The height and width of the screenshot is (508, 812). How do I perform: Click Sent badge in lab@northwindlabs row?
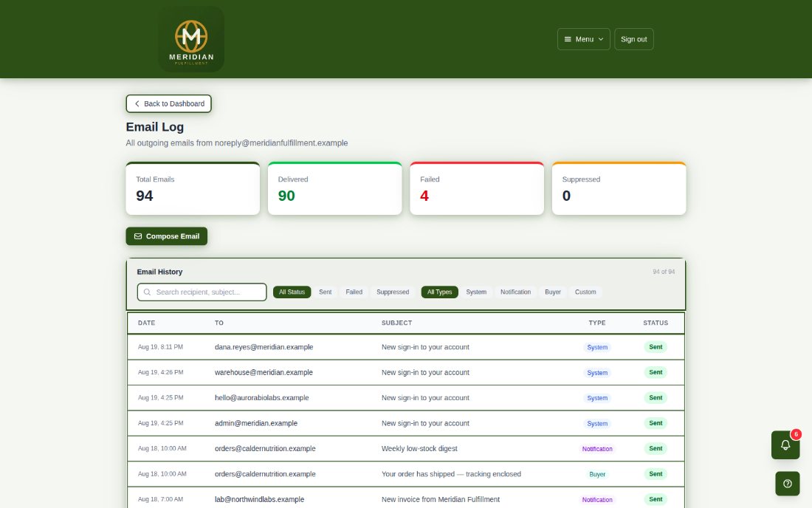pos(656,499)
